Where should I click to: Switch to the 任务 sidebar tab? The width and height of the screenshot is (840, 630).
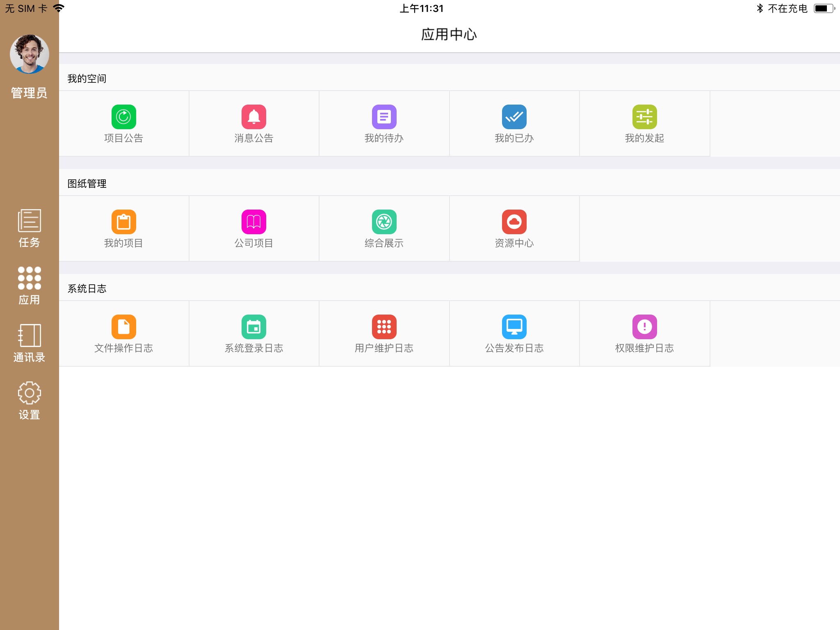pos(29,228)
